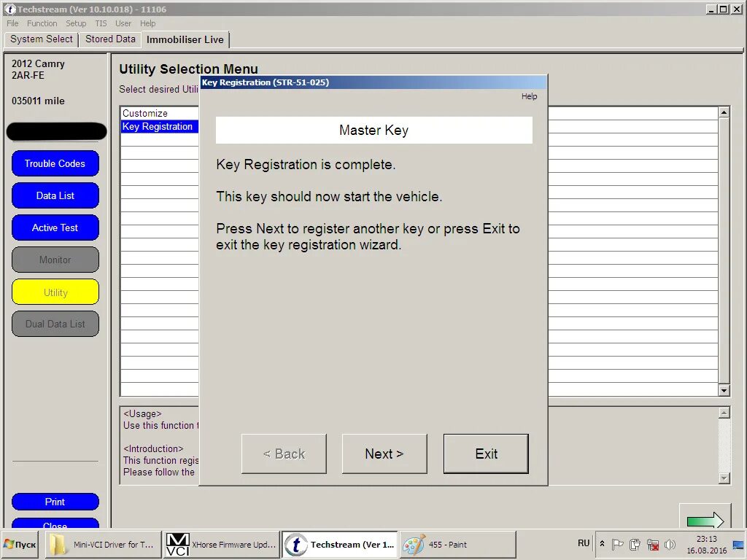Screen dimensions: 747x560
Task: Open the Help menu in the menu bar
Action: point(147,23)
